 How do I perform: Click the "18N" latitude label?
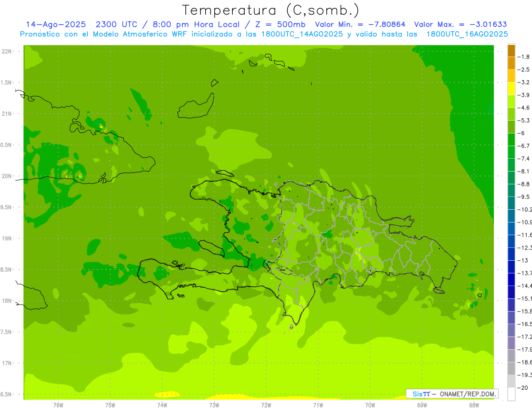coord(7,301)
